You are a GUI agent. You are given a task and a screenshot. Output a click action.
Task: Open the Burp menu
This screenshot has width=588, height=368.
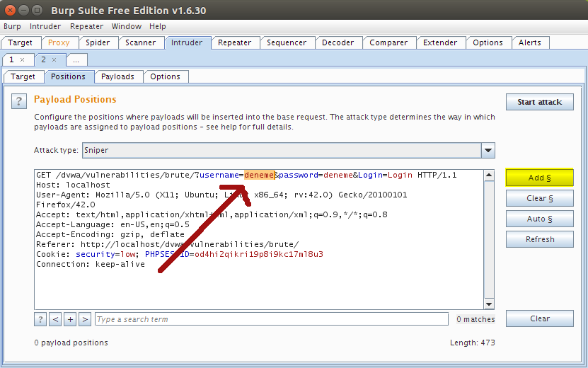12,26
